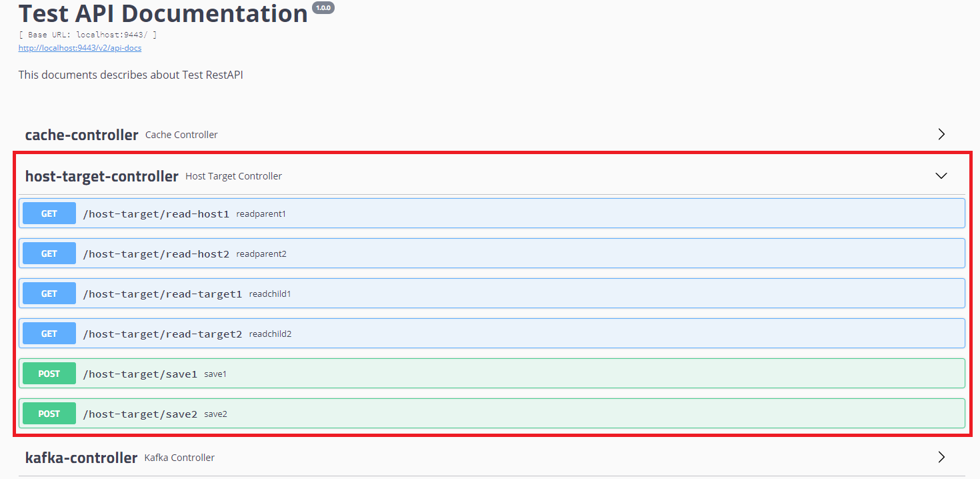Open the /host-target/read-target2 endpoint path
This screenshot has height=479, width=980.
(x=163, y=334)
